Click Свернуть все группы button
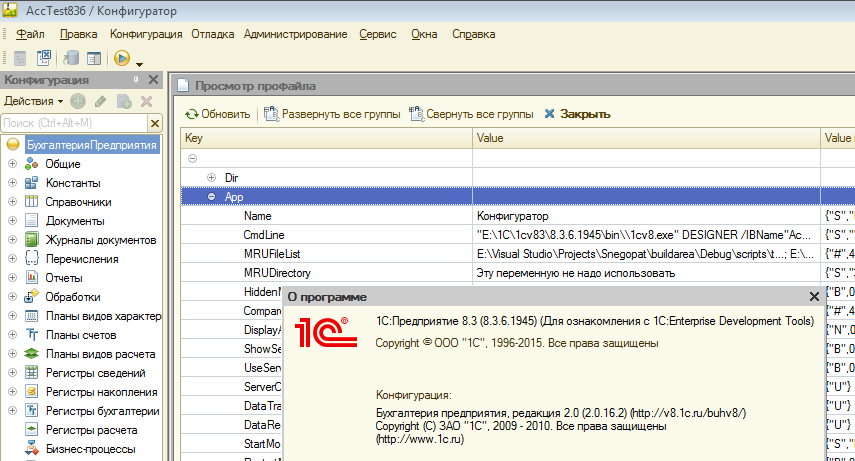Image resolution: width=855 pixels, height=461 pixels. coord(471,114)
